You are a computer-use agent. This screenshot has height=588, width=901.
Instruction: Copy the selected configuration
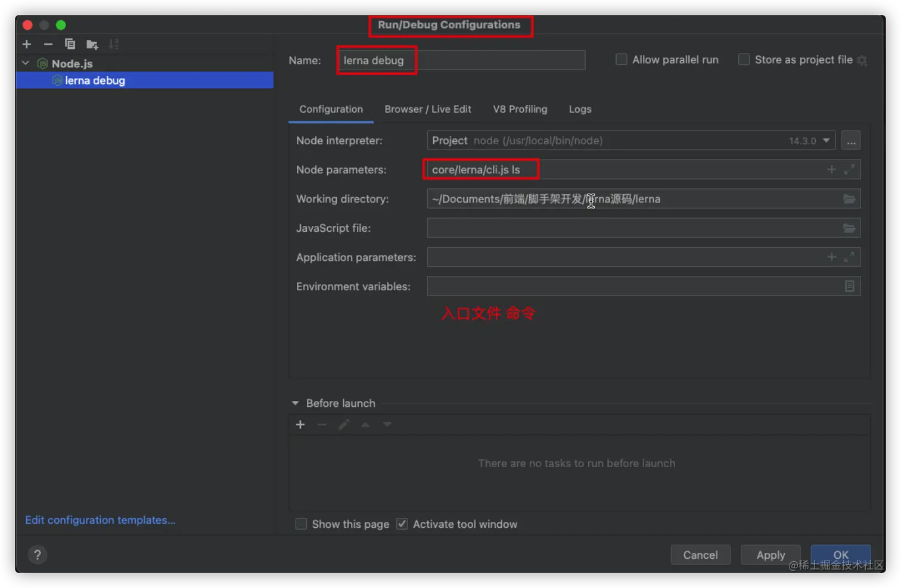coord(70,44)
